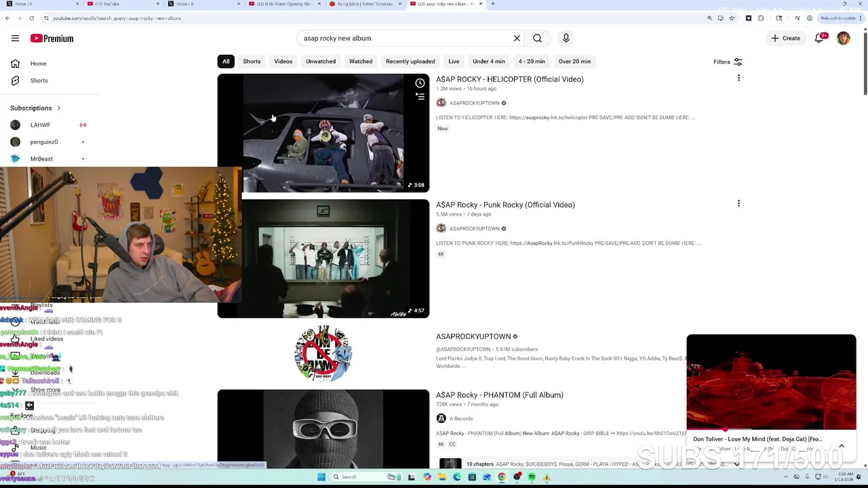868x488 pixels.
Task: Toggle the Under 4 min filter chip
Action: pyautogui.click(x=489, y=62)
